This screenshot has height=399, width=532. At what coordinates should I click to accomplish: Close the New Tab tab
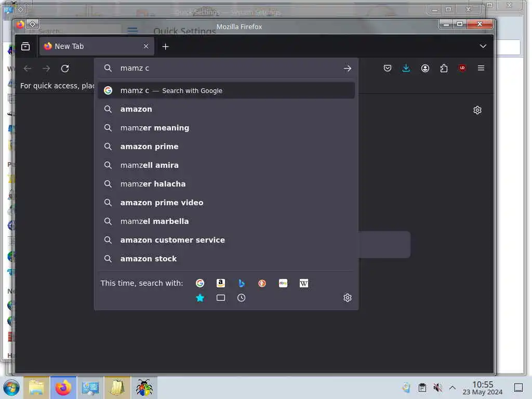coord(146,46)
